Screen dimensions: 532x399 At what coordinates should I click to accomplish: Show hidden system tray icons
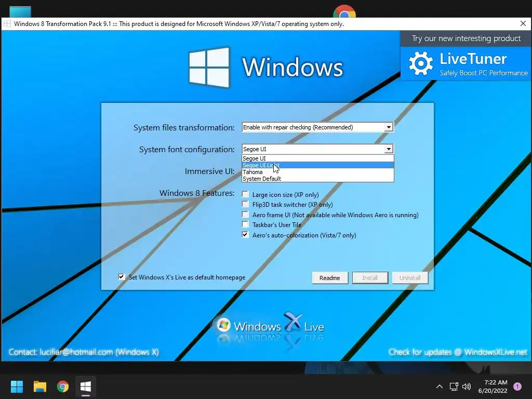coord(440,387)
